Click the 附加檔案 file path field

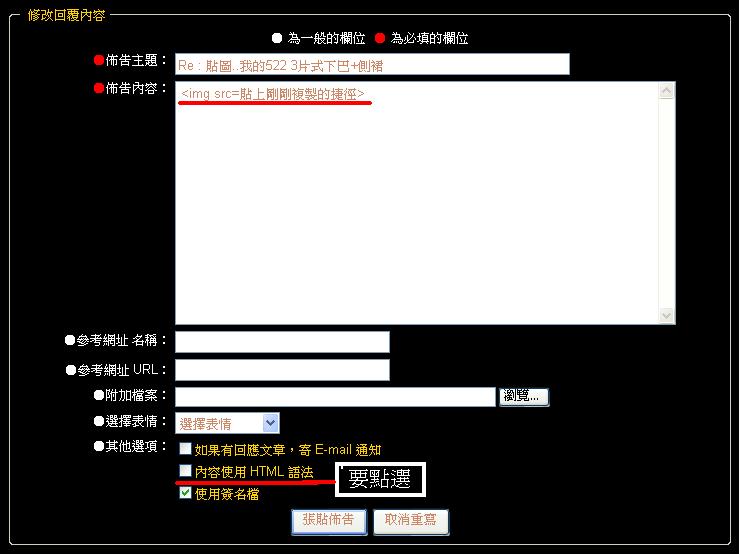[335, 397]
